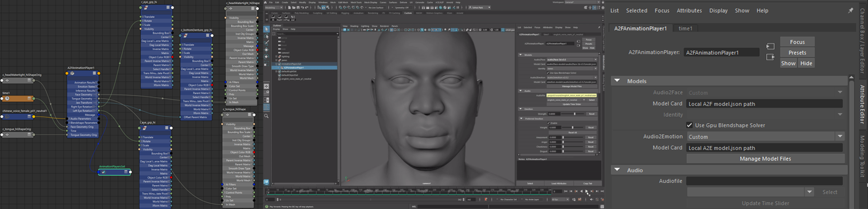Click A2FAnimationPlayer name field in enlarged panel
868x209 pixels.
721,52
